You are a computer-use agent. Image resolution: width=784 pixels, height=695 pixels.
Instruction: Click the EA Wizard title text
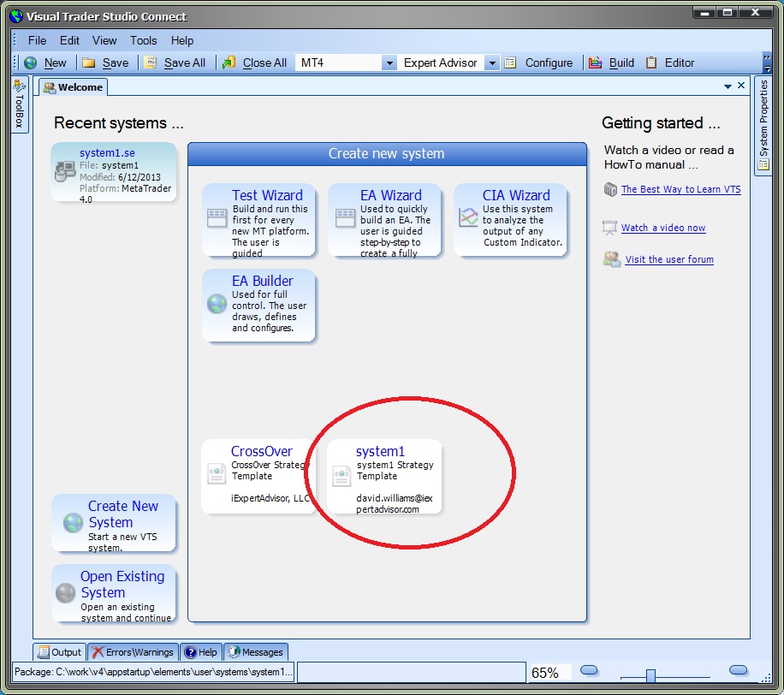pyautogui.click(x=391, y=195)
